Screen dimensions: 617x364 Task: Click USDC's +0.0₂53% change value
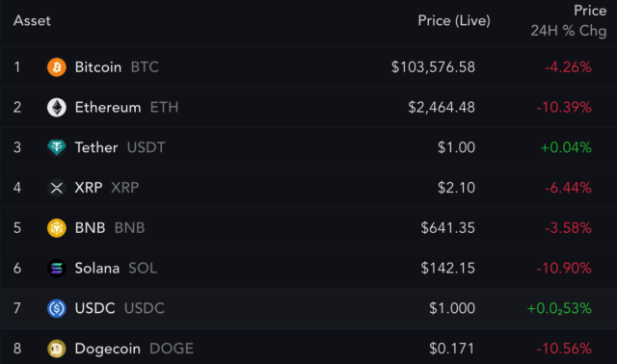pos(559,308)
